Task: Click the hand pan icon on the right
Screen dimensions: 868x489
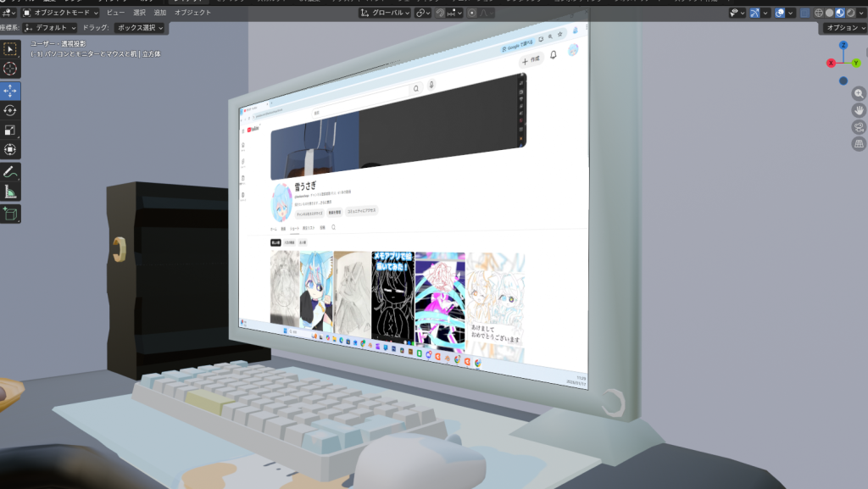Action: [x=858, y=110]
